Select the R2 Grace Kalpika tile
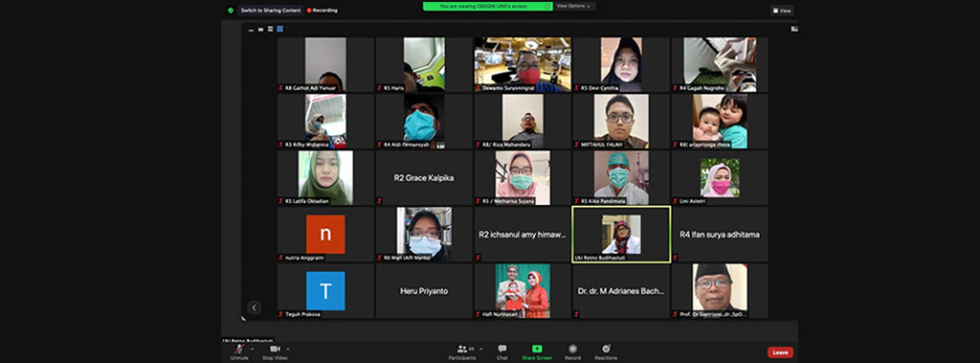The image size is (980, 363). point(424,178)
